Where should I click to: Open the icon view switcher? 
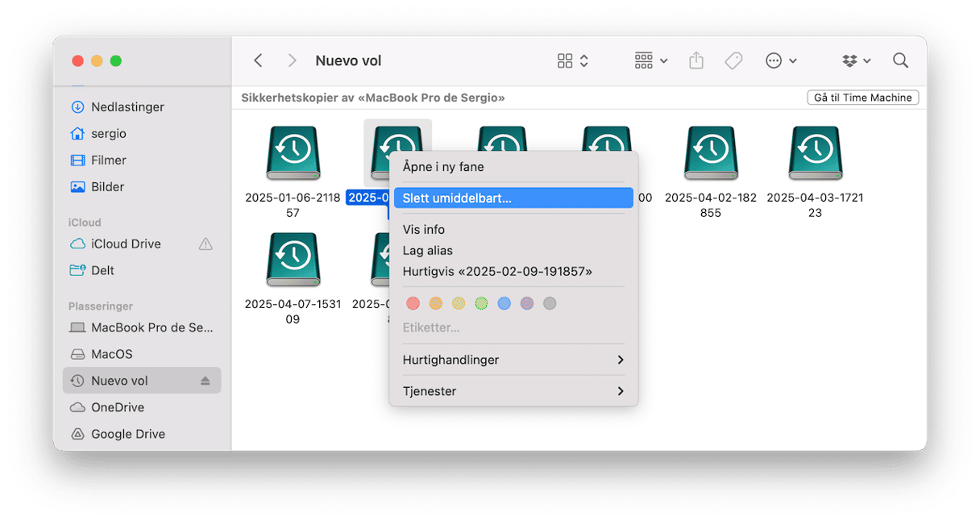pyautogui.click(x=573, y=60)
